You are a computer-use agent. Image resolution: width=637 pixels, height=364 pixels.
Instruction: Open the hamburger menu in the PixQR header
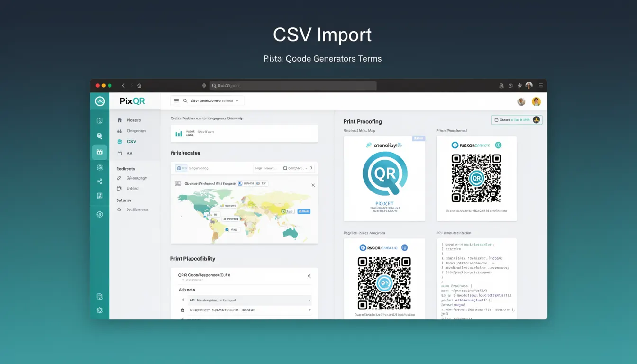[x=176, y=101]
